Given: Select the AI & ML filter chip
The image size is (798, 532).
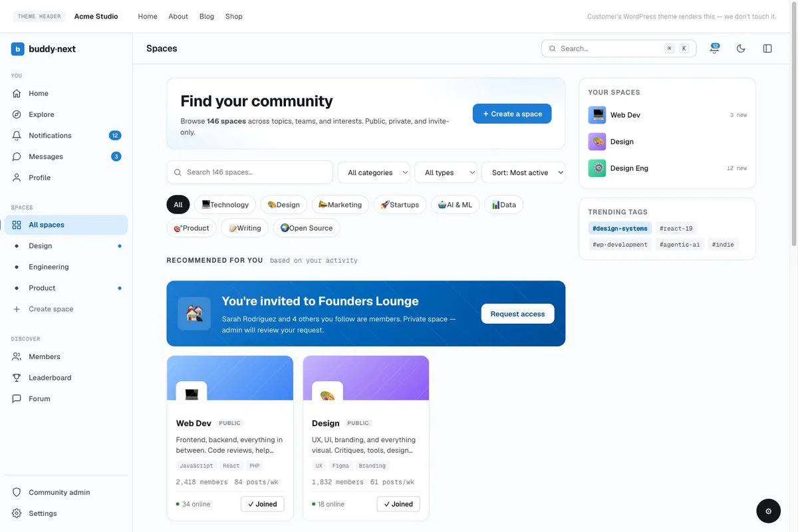Looking at the screenshot, I should pyautogui.click(x=455, y=205).
